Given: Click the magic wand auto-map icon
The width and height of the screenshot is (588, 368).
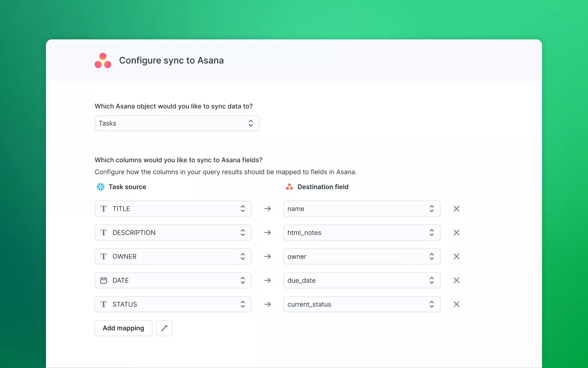Looking at the screenshot, I should [164, 328].
